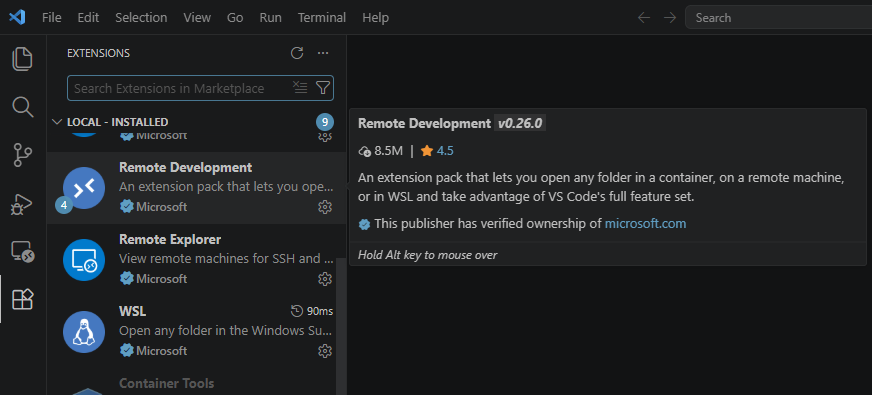Open manage gear for Remote Development
This screenshot has width=872, height=395.
(325, 207)
